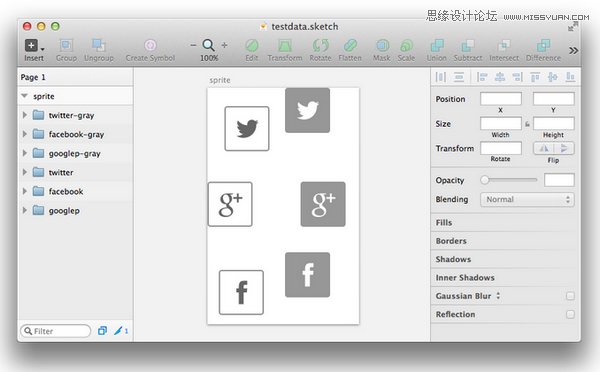
Task: Expand the twitter-gray layer group
Action: [24, 115]
